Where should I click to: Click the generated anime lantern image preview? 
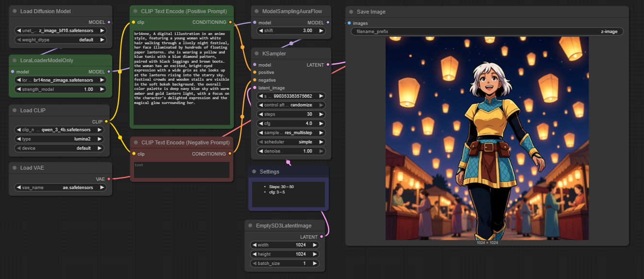[487, 139]
